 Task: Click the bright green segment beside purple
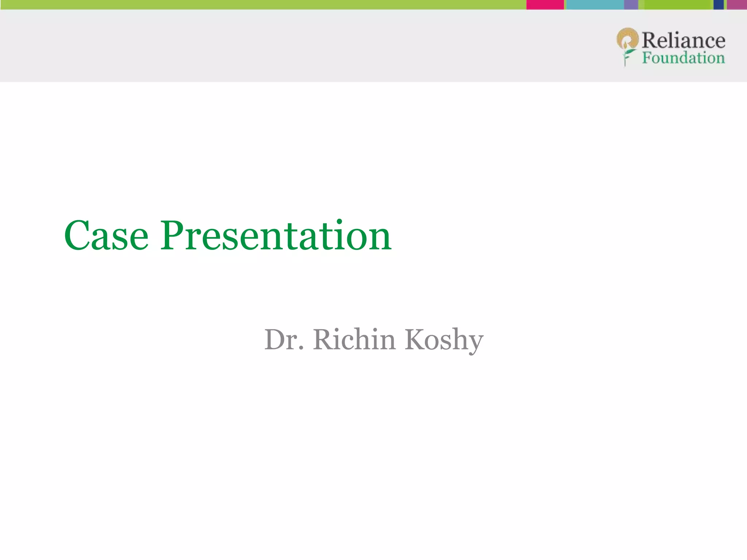pos(678,5)
